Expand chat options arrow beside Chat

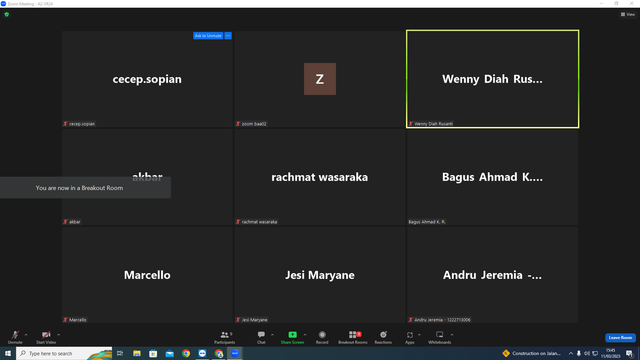point(272,335)
